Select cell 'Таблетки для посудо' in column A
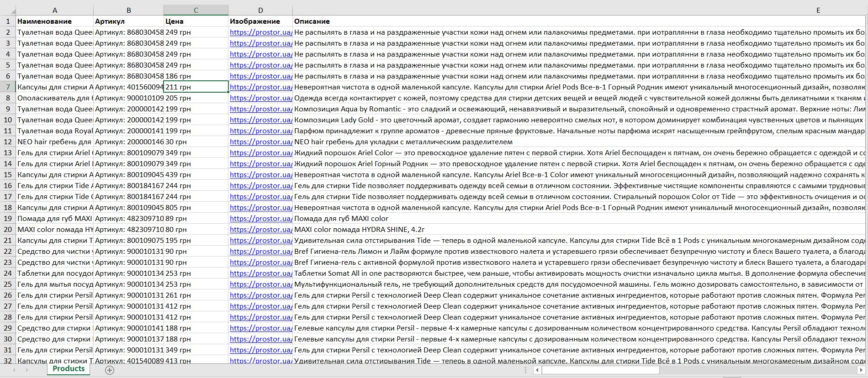This screenshot has height=378, width=868. [x=54, y=273]
